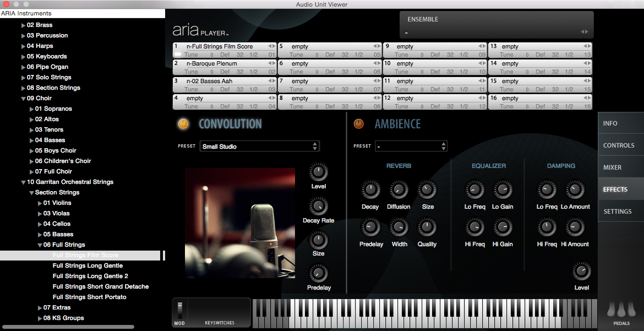Select the n-Baroque Plenum slot 2
644x331 pixels.
225,64
